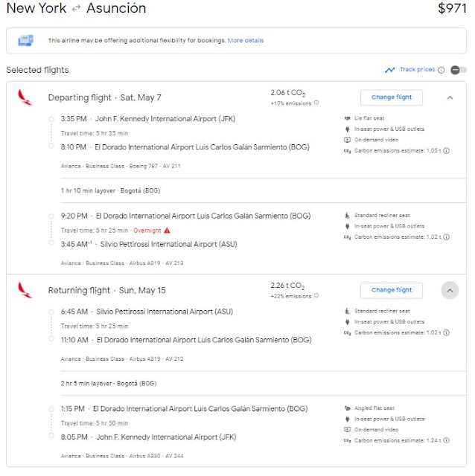Click the red Overnight warning triangle

pyautogui.click(x=167, y=231)
